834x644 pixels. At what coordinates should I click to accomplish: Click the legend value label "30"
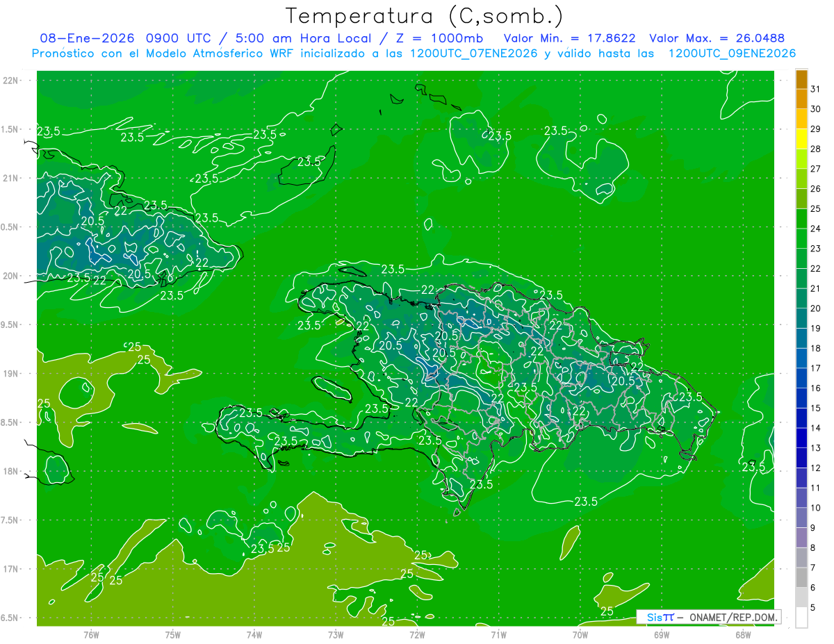tap(816, 109)
